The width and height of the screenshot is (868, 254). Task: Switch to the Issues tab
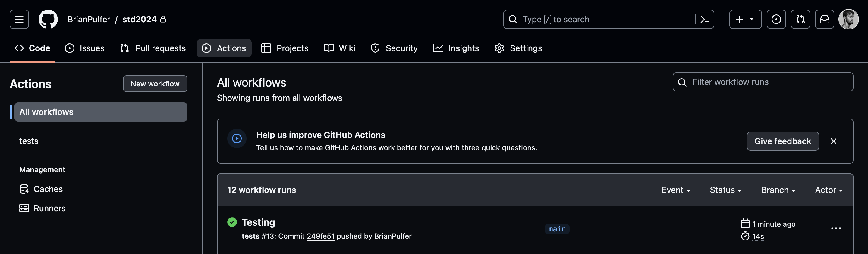click(x=85, y=48)
